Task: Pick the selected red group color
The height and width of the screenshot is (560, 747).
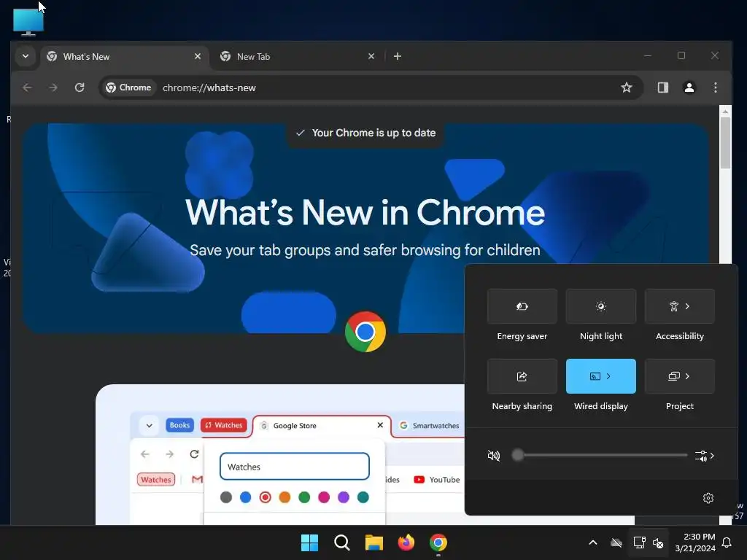Action: 266,497
